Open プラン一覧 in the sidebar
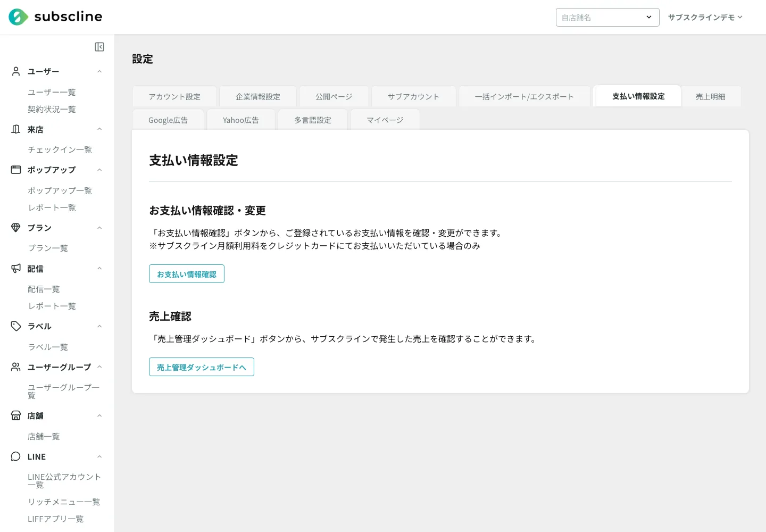766x532 pixels. point(48,248)
